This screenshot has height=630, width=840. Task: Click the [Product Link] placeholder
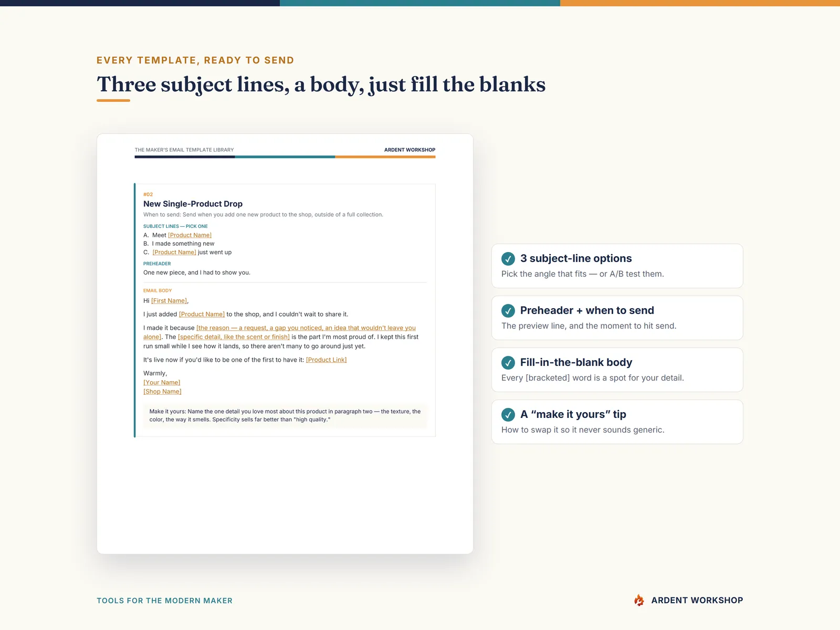326,360
